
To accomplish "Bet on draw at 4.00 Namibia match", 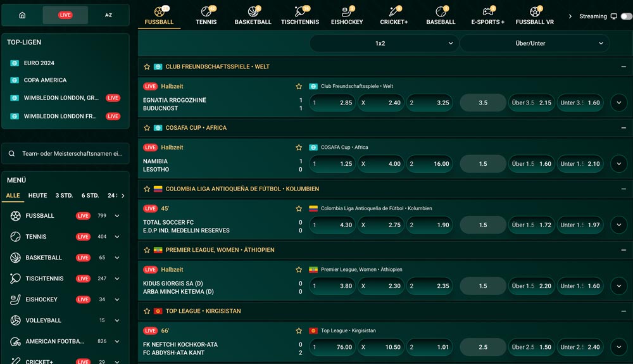I will (x=381, y=164).
